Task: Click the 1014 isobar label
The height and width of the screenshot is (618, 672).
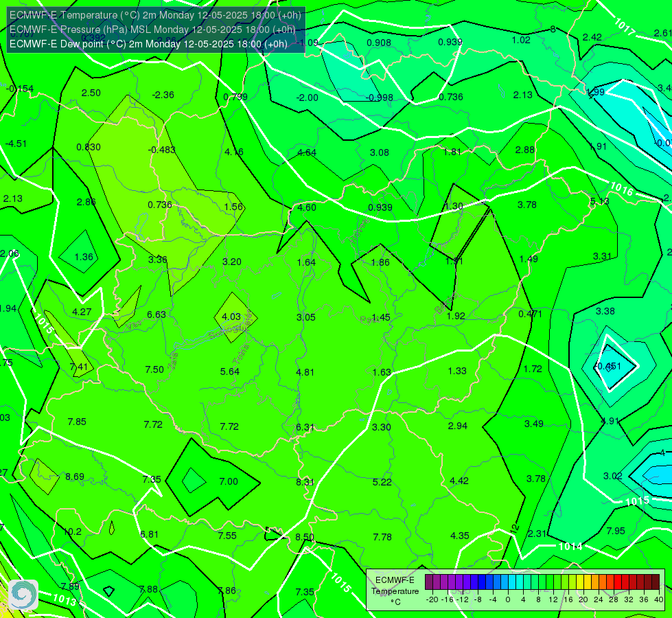Action: [x=570, y=547]
